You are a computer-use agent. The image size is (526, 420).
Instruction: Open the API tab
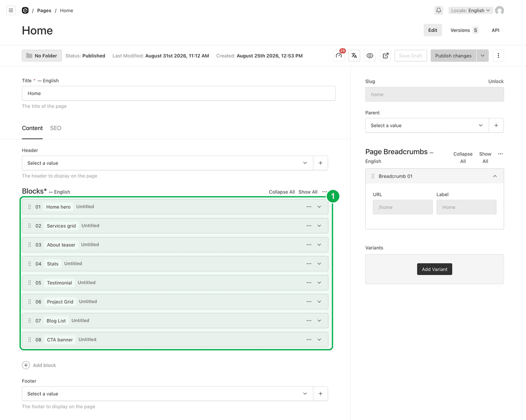495,30
